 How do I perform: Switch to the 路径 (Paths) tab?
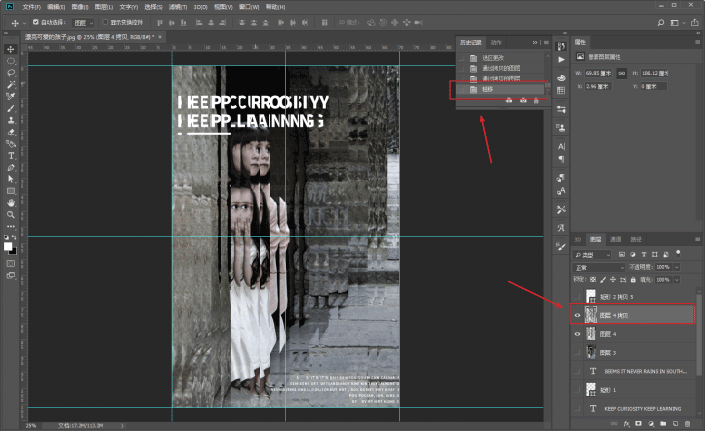click(x=636, y=239)
